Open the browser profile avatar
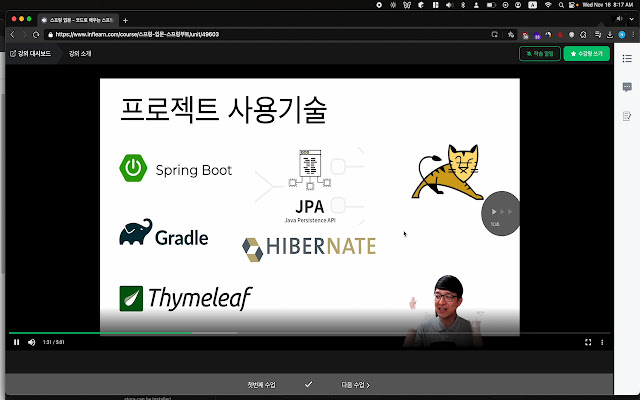This screenshot has width=640, height=400. point(622,35)
